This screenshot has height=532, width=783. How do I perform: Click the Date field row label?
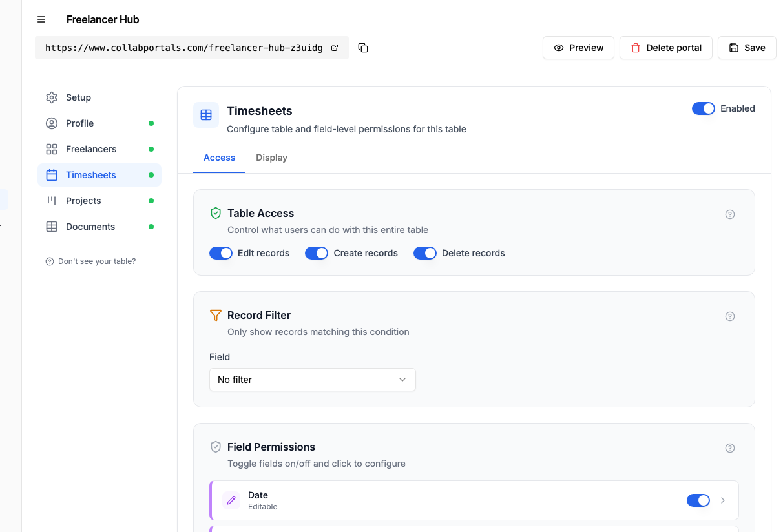[x=258, y=495]
